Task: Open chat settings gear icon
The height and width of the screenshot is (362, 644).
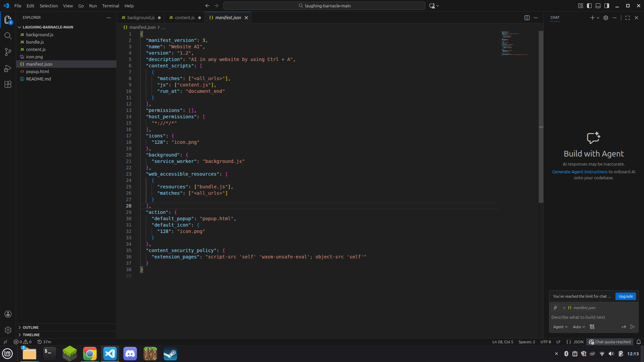Action: tap(605, 18)
